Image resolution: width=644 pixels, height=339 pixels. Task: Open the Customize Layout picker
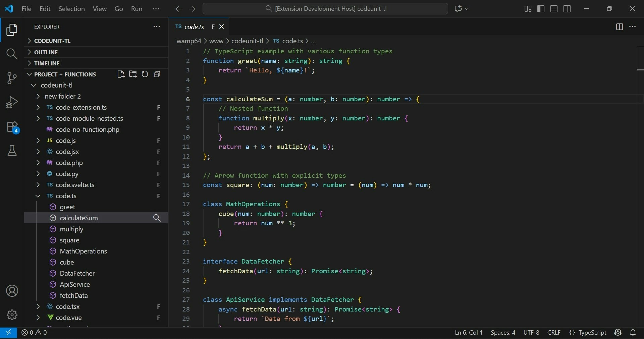point(527,9)
